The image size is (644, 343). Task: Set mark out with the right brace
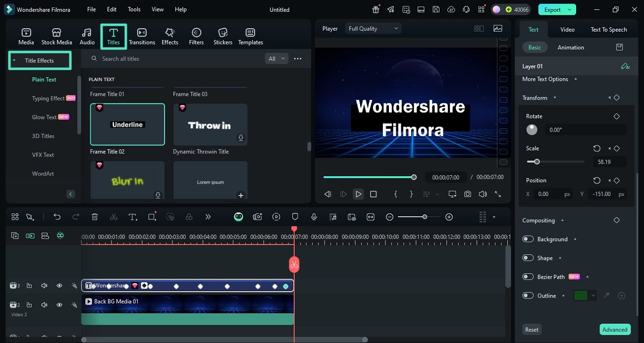[411, 194]
